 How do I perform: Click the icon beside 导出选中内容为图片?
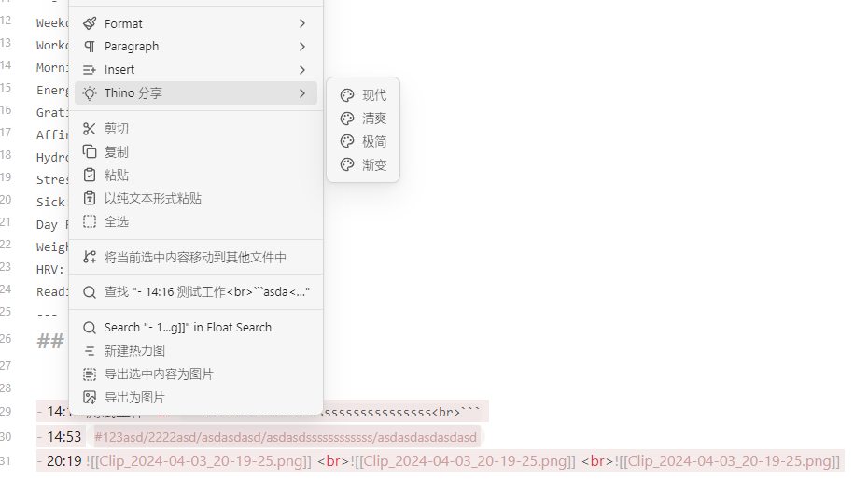pos(89,373)
